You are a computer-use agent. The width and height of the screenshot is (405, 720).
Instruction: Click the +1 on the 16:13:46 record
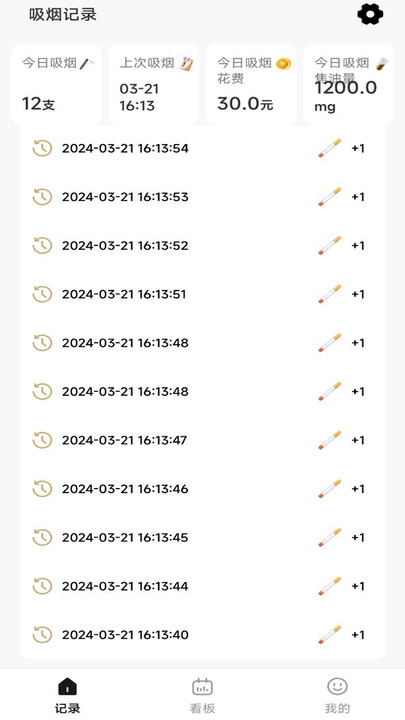[358, 489]
